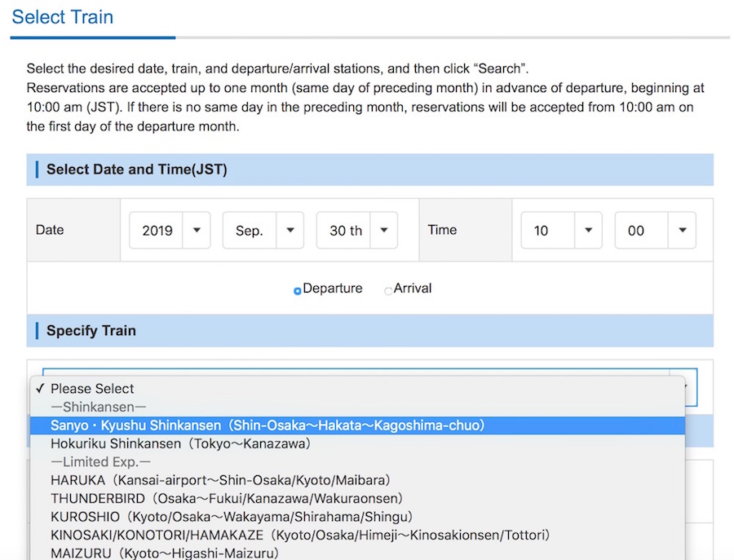
Task: Pick KUROSHIO train from the list
Action: point(232,517)
